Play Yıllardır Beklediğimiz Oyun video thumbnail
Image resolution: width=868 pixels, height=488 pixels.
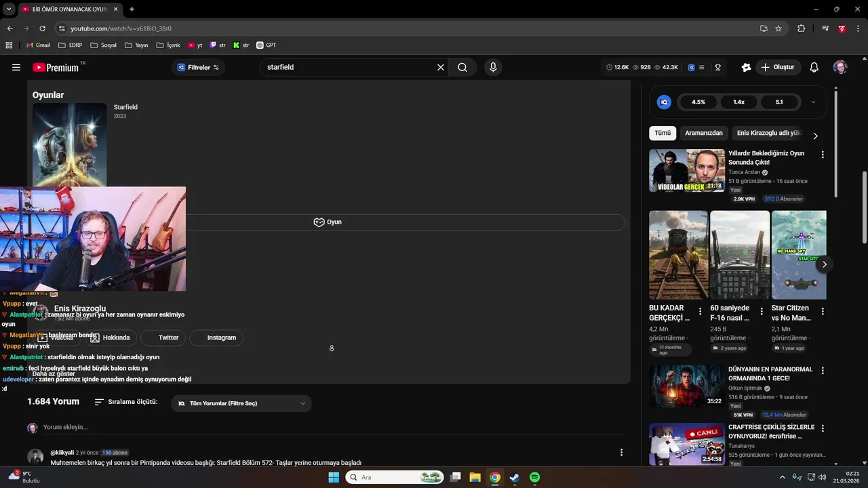687,171
